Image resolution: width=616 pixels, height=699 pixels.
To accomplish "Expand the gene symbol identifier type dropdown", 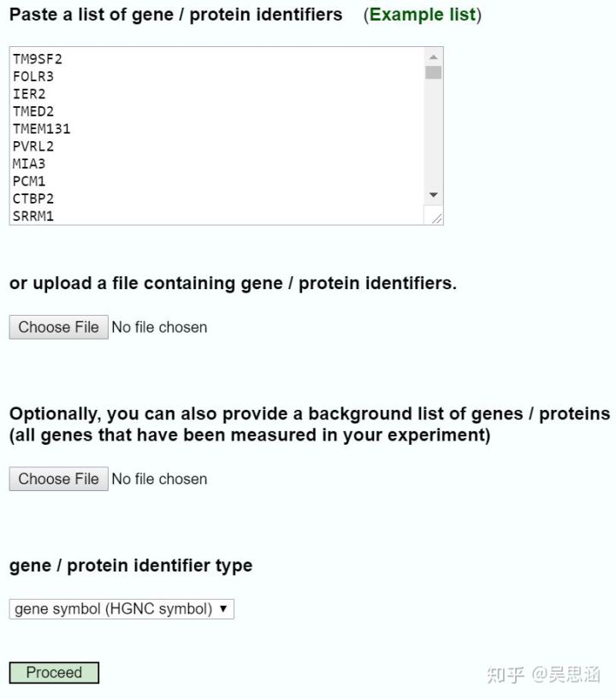I will (121, 609).
